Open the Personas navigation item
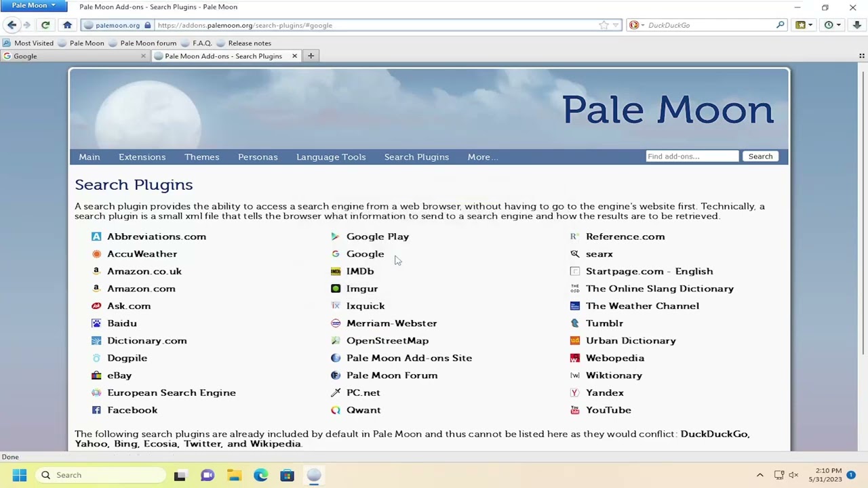The width and height of the screenshot is (868, 488). click(x=258, y=157)
